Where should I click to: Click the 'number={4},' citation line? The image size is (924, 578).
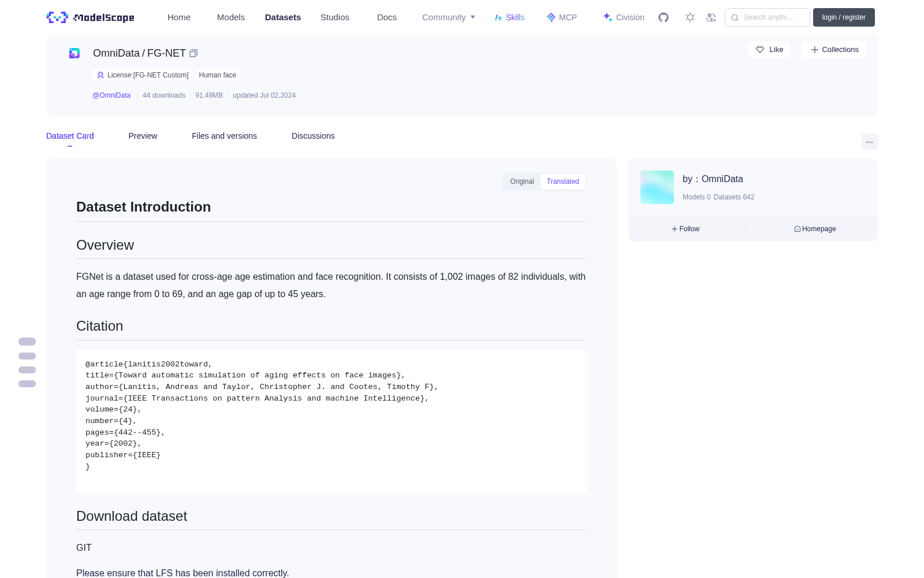point(111,421)
